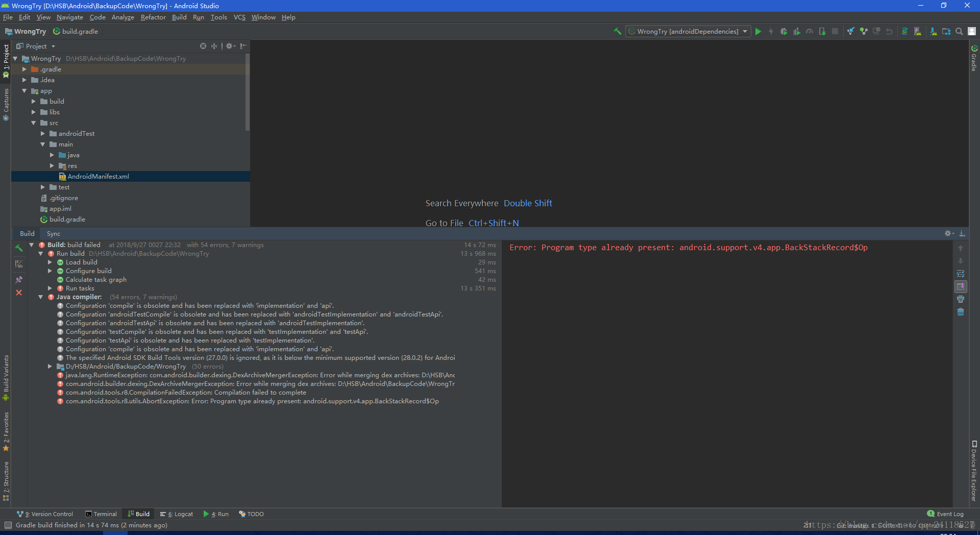The height and width of the screenshot is (535, 980).
Task: Open Build Variants side panel
Action: pyautogui.click(x=6, y=377)
